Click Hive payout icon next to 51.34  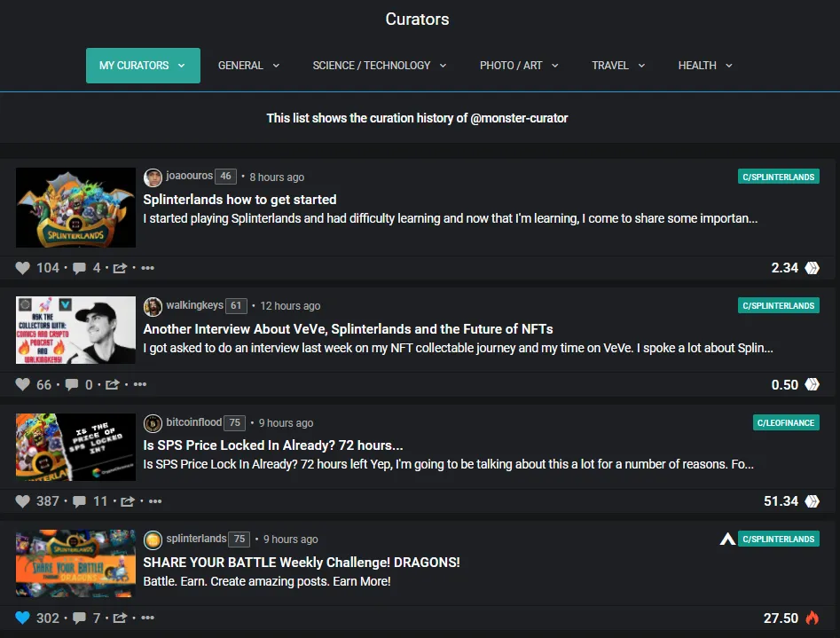point(813,501)
